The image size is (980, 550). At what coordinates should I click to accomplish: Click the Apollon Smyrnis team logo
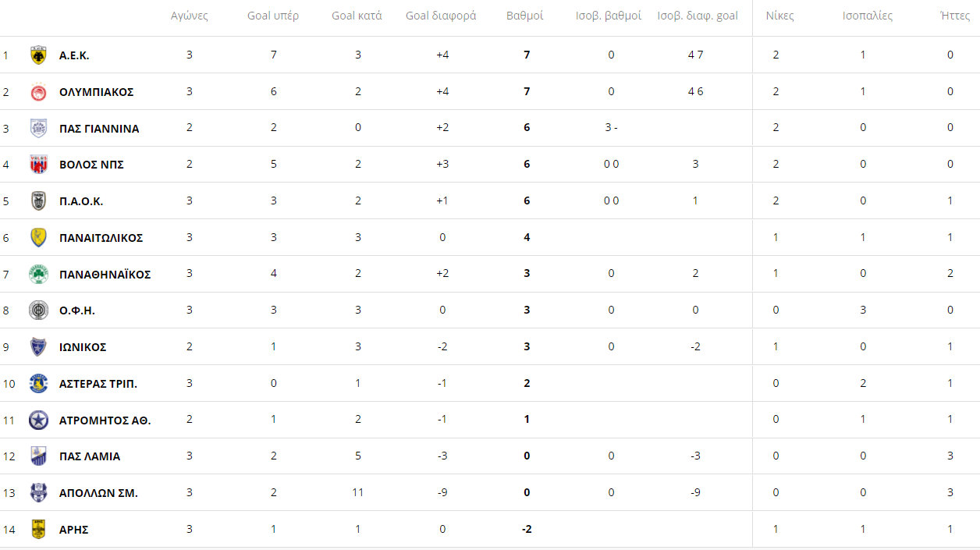pyautogui.click(x=38, y=493)
